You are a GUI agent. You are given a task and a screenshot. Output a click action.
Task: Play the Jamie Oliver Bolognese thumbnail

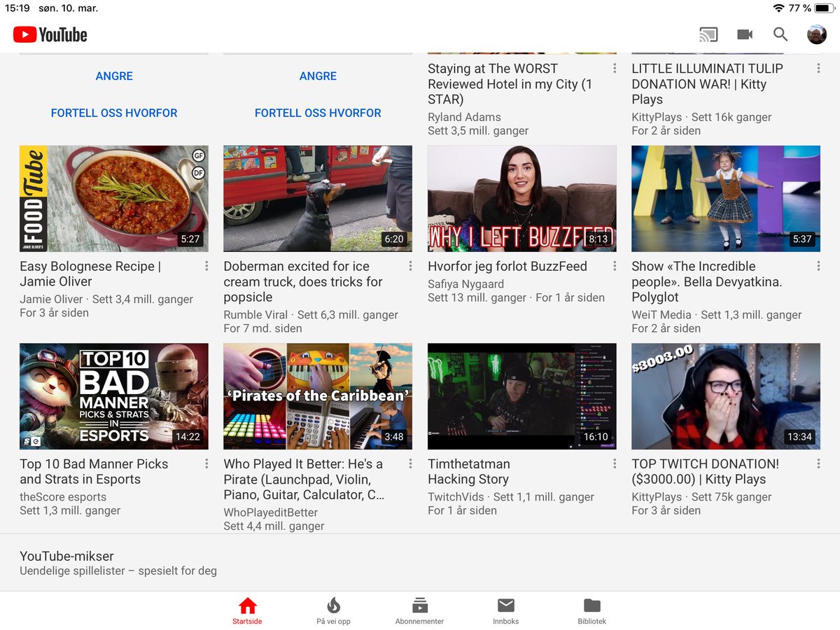114,199
